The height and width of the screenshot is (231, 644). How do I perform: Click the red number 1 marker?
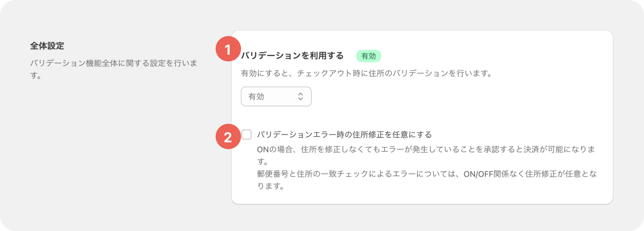228,50
